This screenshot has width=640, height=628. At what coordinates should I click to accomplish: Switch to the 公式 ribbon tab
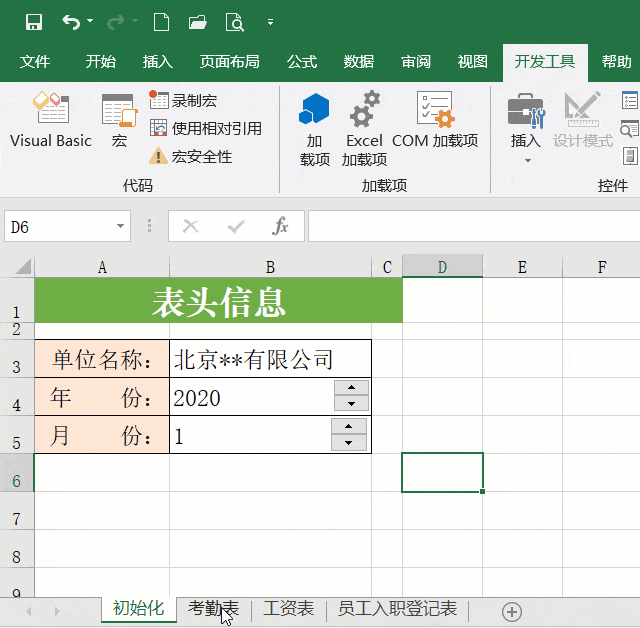coord(302,62)
